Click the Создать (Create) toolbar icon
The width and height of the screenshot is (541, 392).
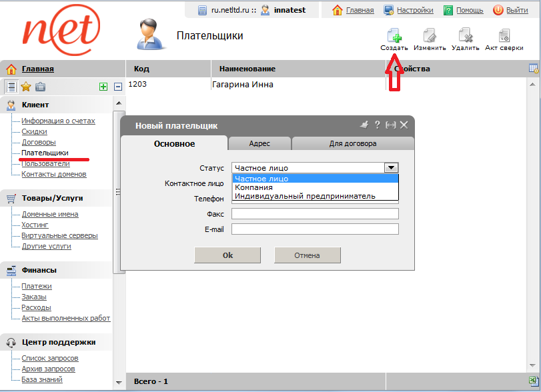click(x=394, y=35)
